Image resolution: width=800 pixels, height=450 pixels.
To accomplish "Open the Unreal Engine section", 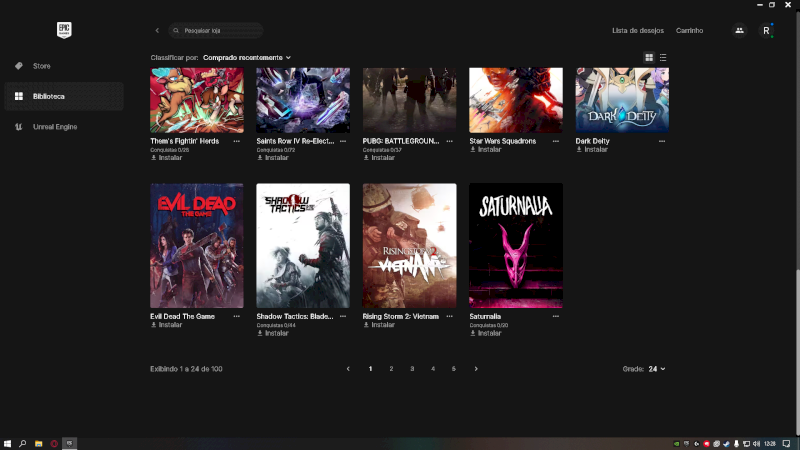I will 64,127.
